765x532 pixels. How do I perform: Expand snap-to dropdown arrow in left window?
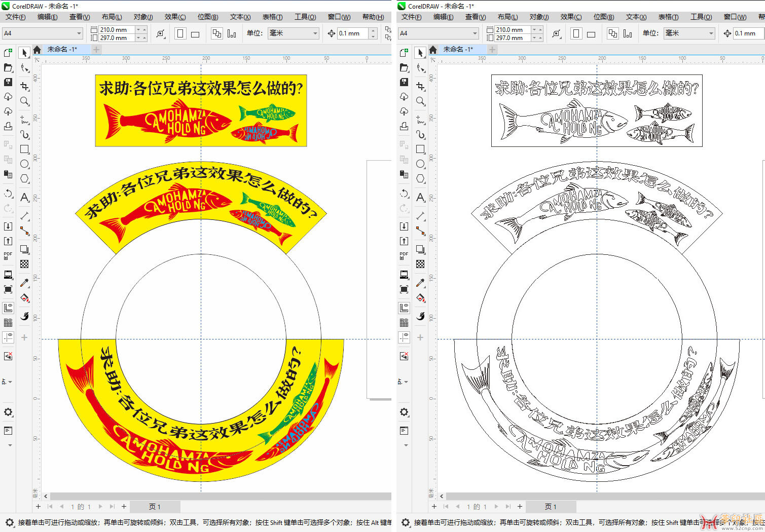pos(10,382)
